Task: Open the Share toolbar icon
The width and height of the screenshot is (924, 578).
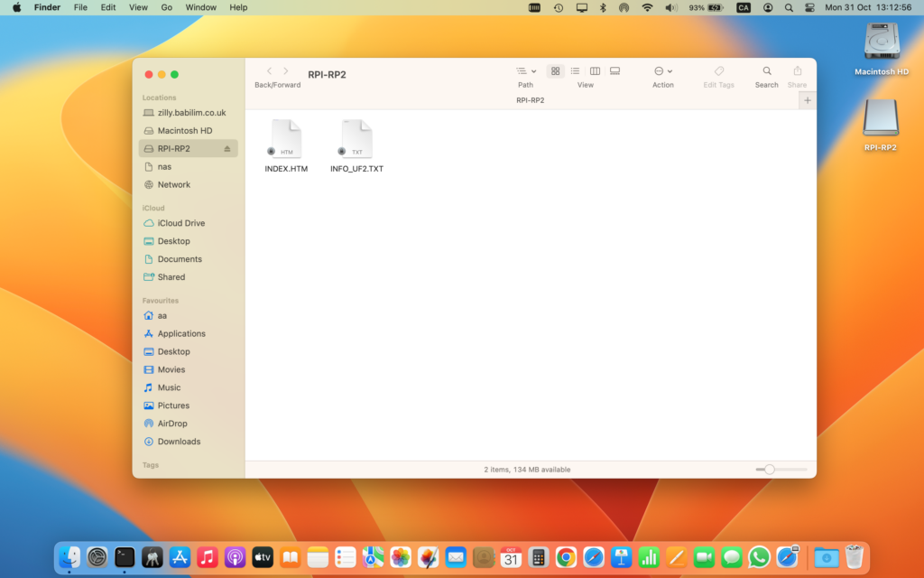Action: (x=797, y=71)
